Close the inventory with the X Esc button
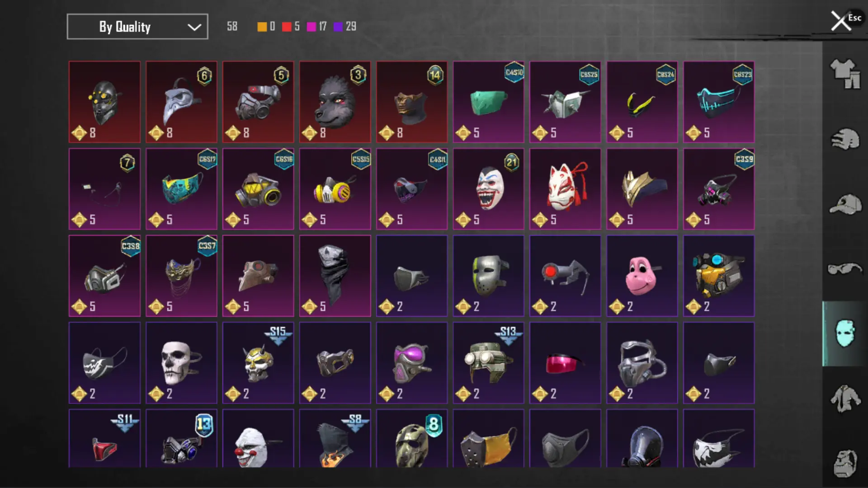 pos(845,20)
